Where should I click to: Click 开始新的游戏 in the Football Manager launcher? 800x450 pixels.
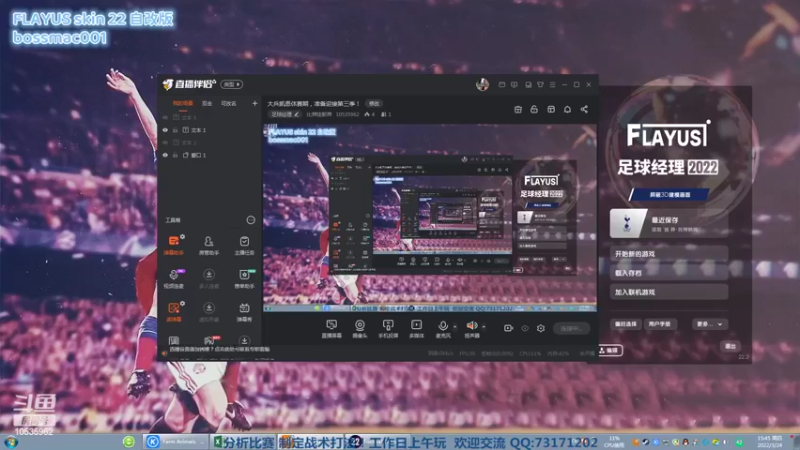[669, 254]
